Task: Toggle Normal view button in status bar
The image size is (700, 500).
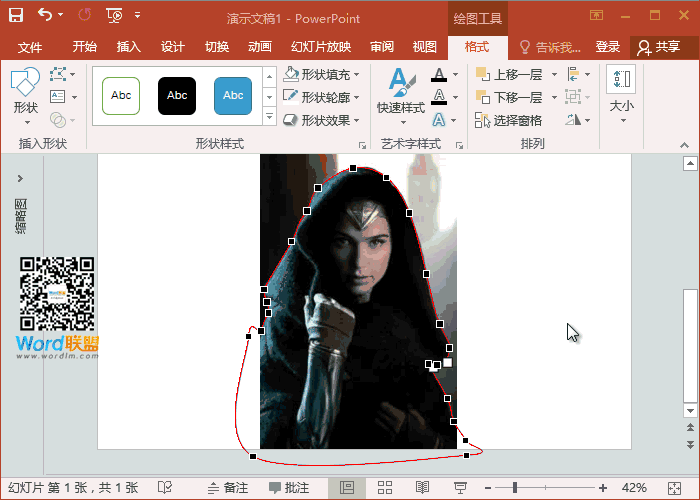Action: [347, 487]
